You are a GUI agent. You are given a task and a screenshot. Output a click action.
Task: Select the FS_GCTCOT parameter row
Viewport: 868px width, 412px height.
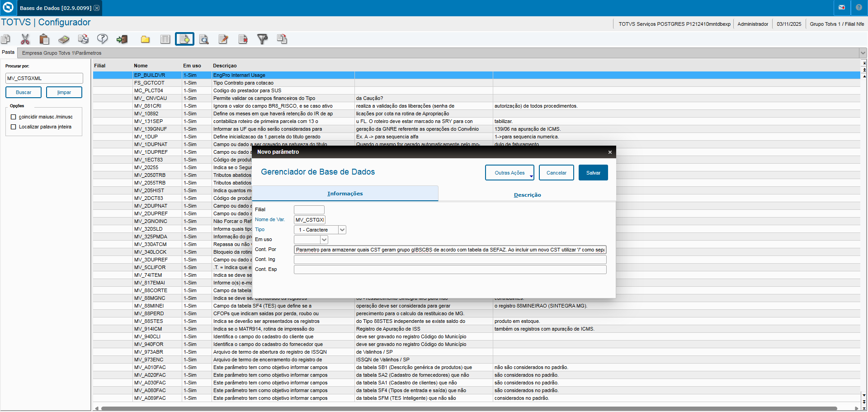(x=476, y=83)
